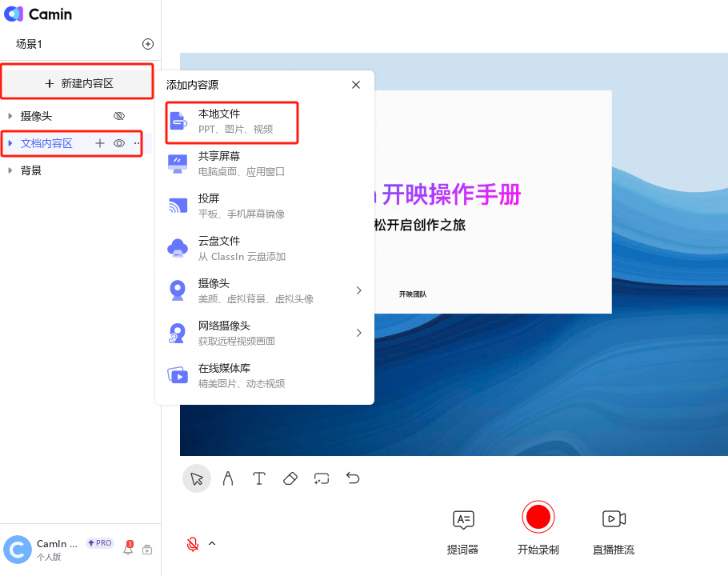This screenshot has height=576, width=728.
Task: Select the 投屏 casting icon
Action: click(x=178, y=206)
